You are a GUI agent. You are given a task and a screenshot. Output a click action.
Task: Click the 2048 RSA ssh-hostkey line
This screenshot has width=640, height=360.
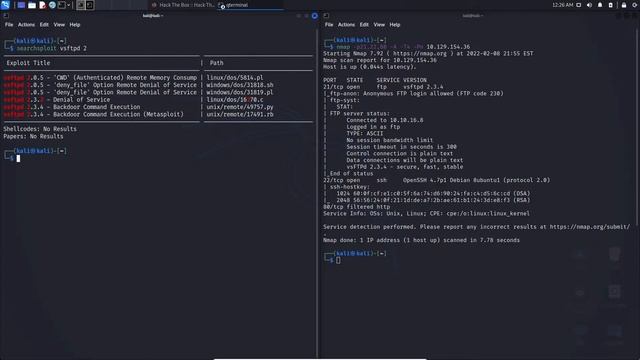[x=433, y=200]
